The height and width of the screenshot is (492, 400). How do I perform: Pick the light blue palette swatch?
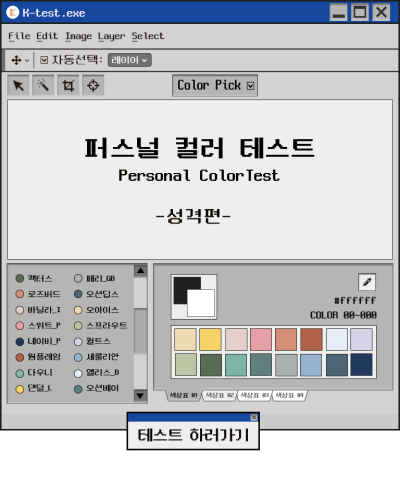point(311,365)
